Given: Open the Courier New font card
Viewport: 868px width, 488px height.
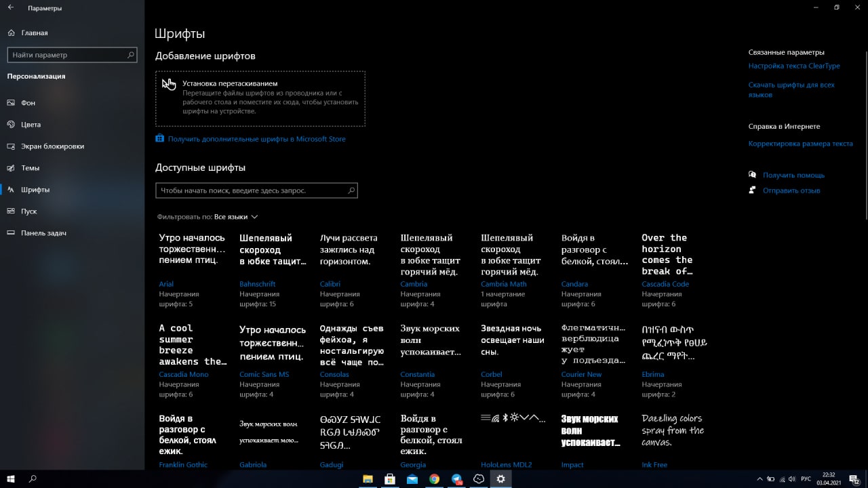Looking at the screenshot, I should tap(595, 360).
